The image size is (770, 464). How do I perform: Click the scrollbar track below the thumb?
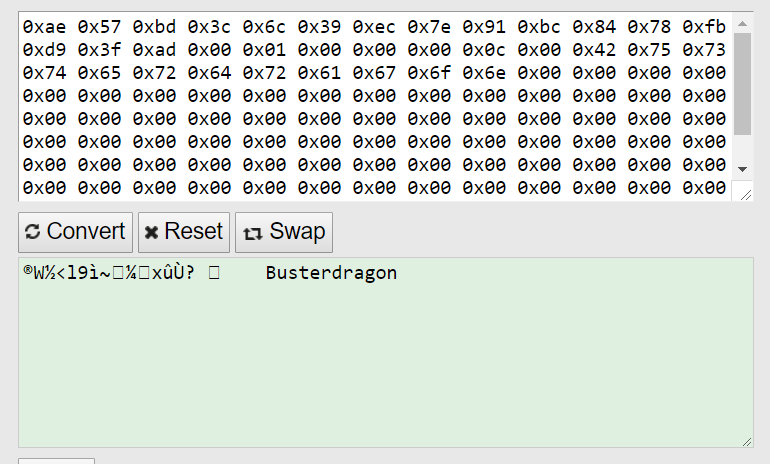742,147
